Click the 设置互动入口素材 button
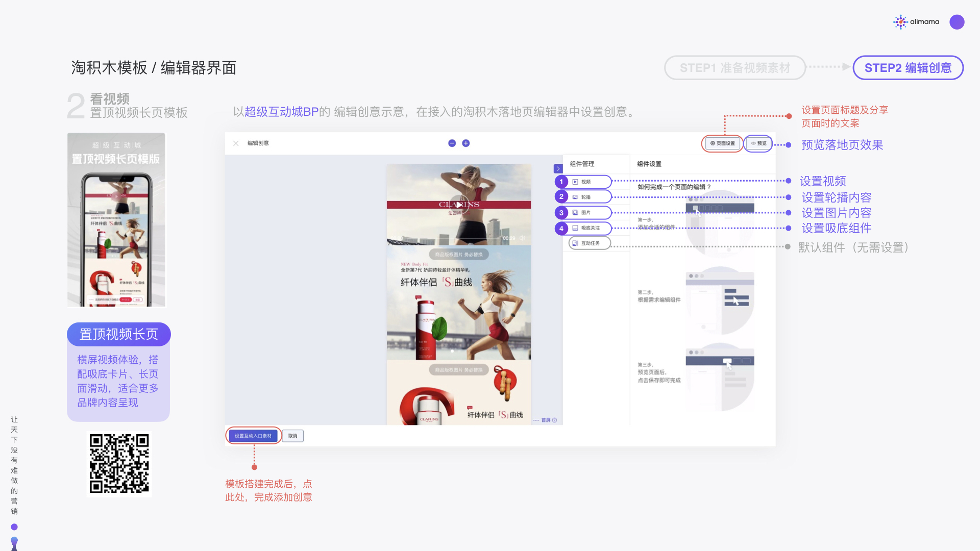 [x=253, y=436]
